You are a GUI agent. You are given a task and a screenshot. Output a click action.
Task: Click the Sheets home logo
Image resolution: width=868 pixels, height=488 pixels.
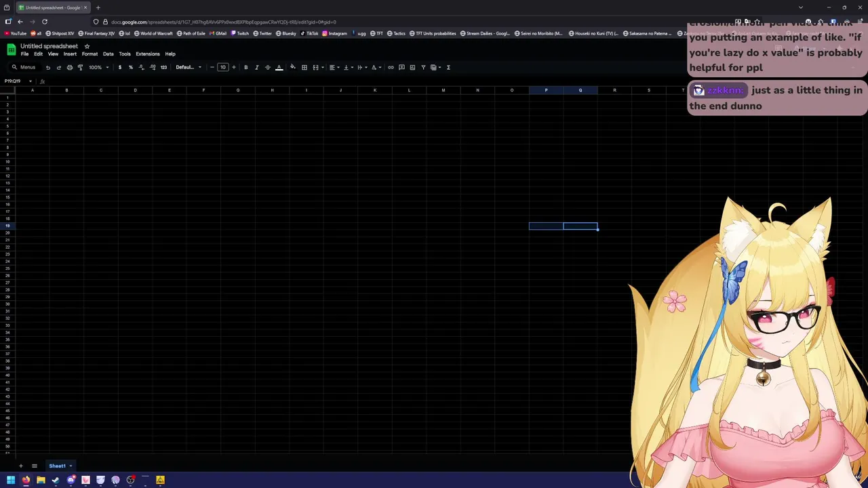pyautogui.click(x=11, y=49)
